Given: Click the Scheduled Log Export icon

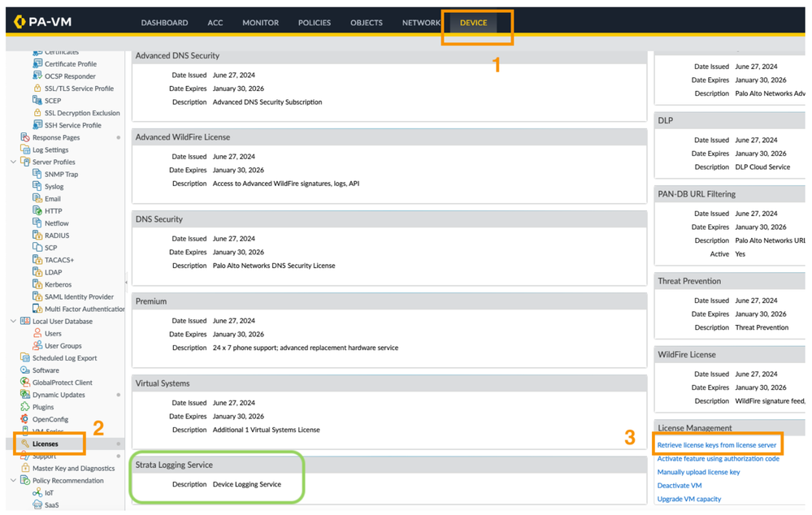Looking at the screenshot, I should coord(25,357).
